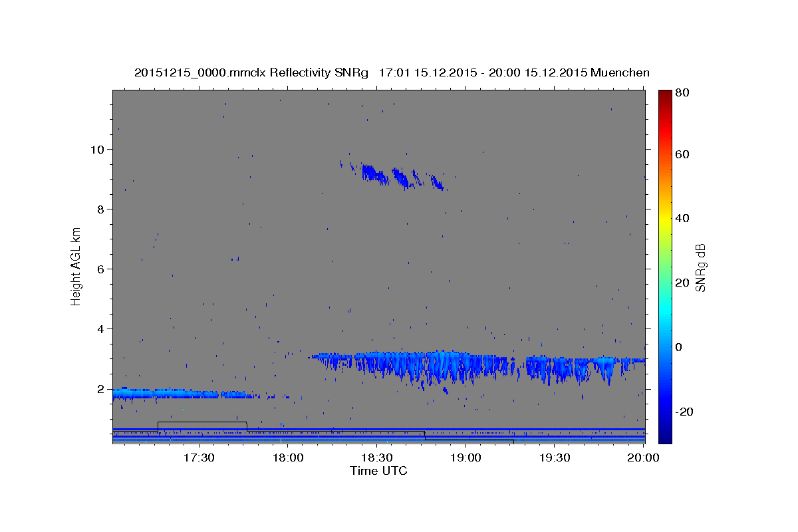Click the 'Time UTC' axis label
The width and height of the screenshot is (798, 532).
click(x=378, y=471)
